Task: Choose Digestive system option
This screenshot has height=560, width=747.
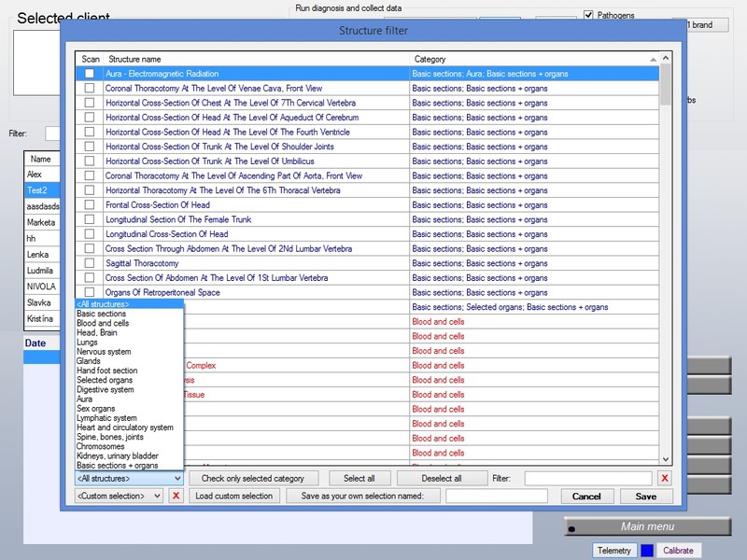Action: [x=106, y=389]
